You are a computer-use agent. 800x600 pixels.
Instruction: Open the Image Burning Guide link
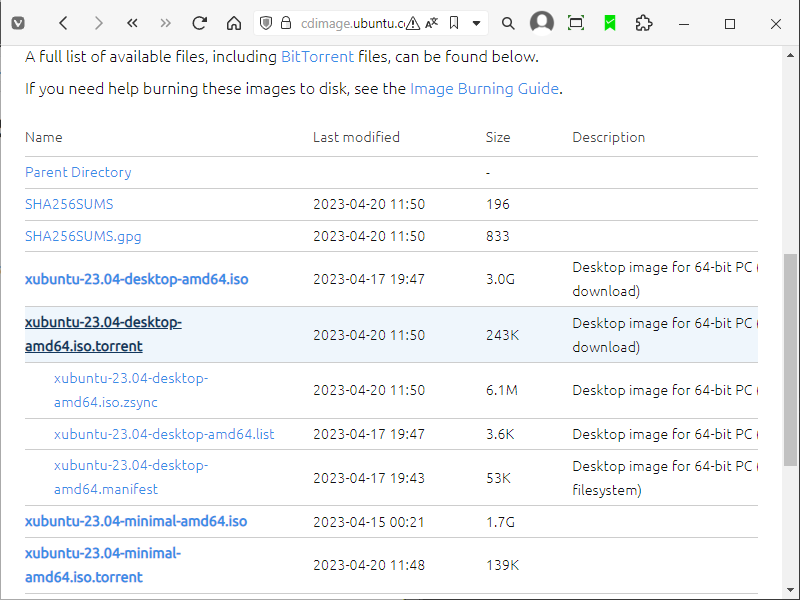pos(484,89)
